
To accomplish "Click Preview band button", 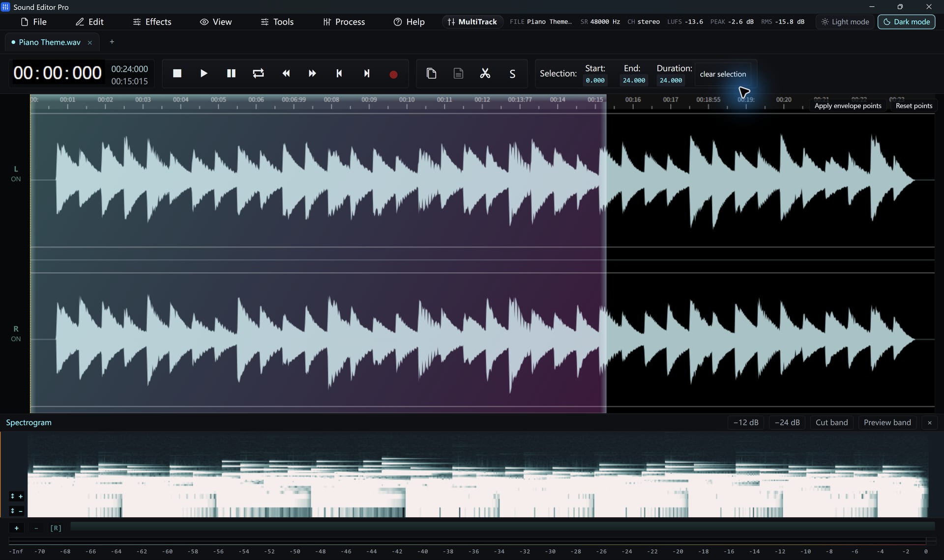I will coord(887,422).
